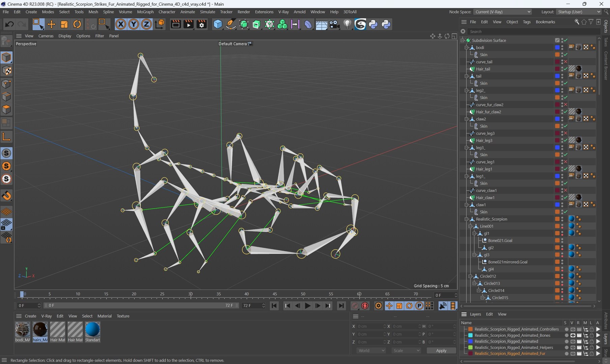The image size is (610, 364).
Task: Open the MoGraph menu
Action: (x=145, y=12)
